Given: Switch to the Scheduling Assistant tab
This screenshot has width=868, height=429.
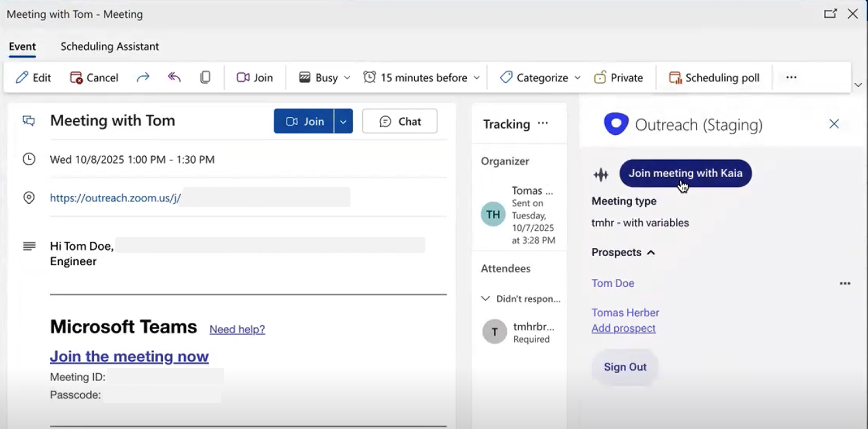Looking at the screenshot, I should (x=109, y=46).
